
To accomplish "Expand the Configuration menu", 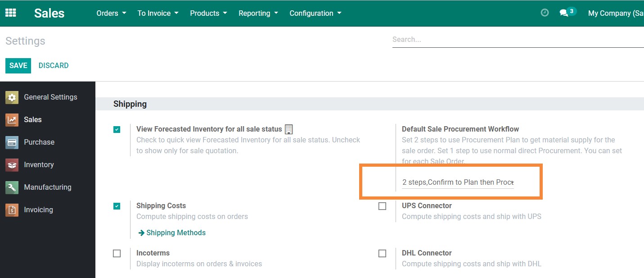I will coord(315,13).
